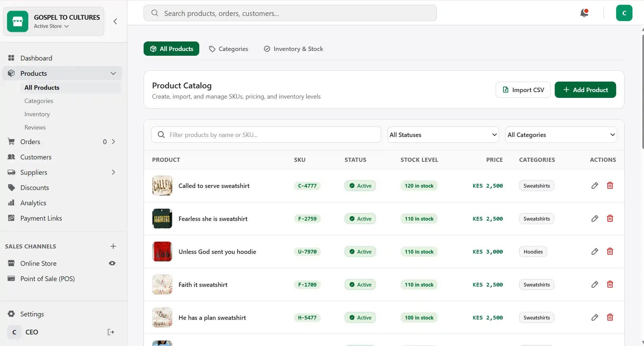644x346 pixels.
Task: Open the Suppliers page
Action: pos(34,172)
